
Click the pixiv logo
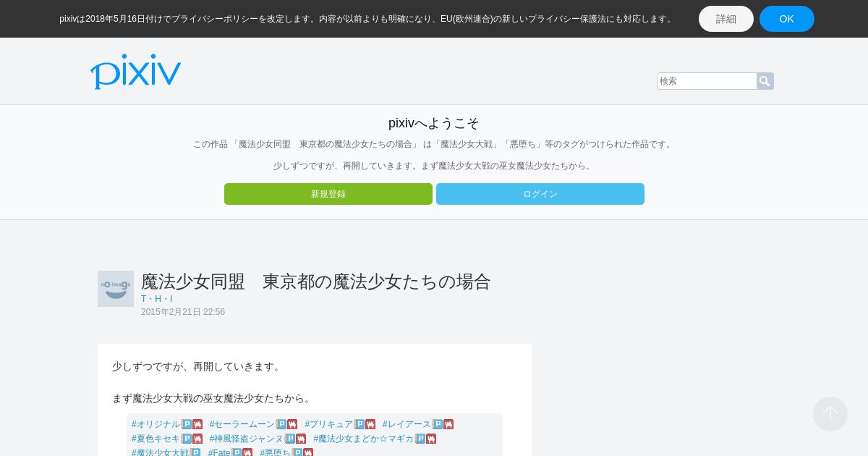(135, 72)
